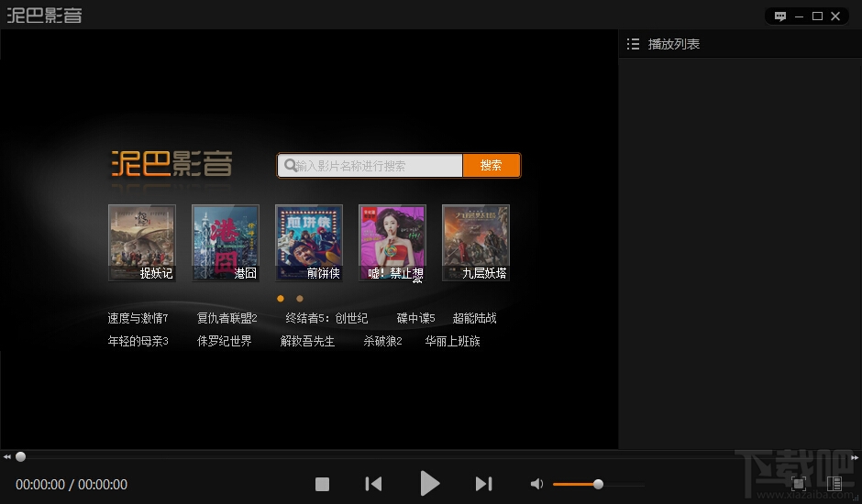Click the play button
This screenshot has height=504, width=862.
click(x=429, y=484)
